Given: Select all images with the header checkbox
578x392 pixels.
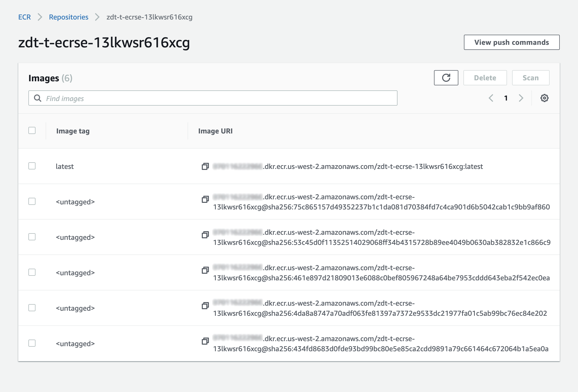Looking at the screenshot, I should 32,130.
